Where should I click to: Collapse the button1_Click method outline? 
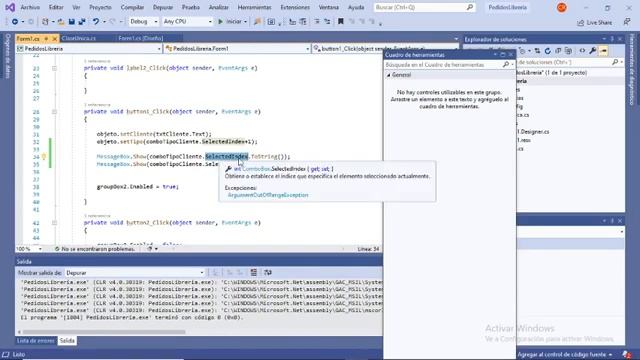(54, 111)
